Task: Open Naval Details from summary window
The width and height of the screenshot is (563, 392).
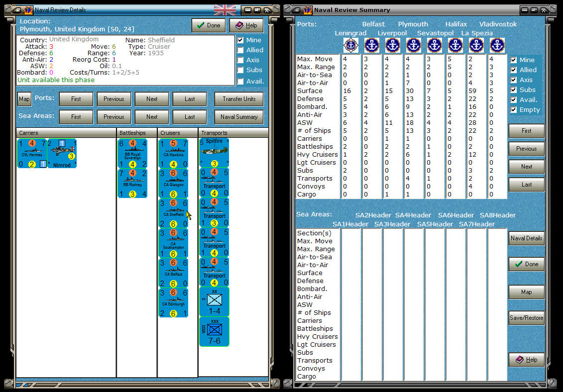Action: 526,238
